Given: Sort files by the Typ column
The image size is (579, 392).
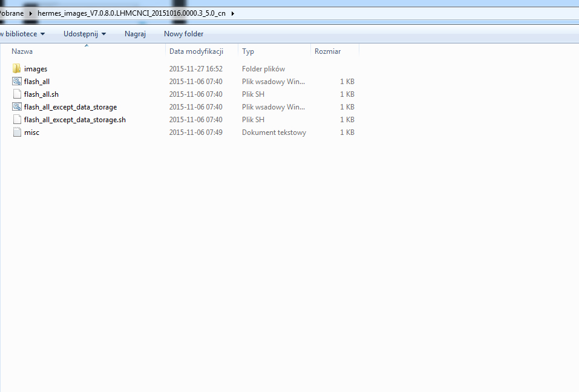Looking at the screenshot, I should coord(248,51).
